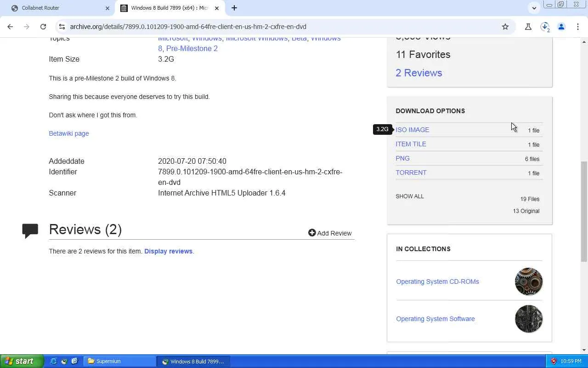Screen dimensions: 588x368
Task: Open Operating System CD-ROMs collection link
Action: pos(437,282)
